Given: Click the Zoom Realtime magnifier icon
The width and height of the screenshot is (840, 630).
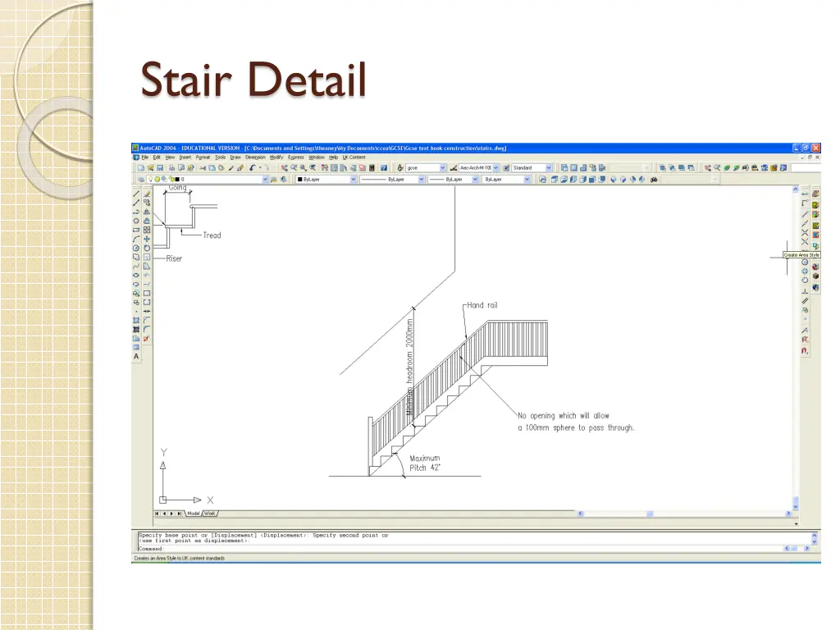Looking at the screenshot, I should (x=294, y=167).
